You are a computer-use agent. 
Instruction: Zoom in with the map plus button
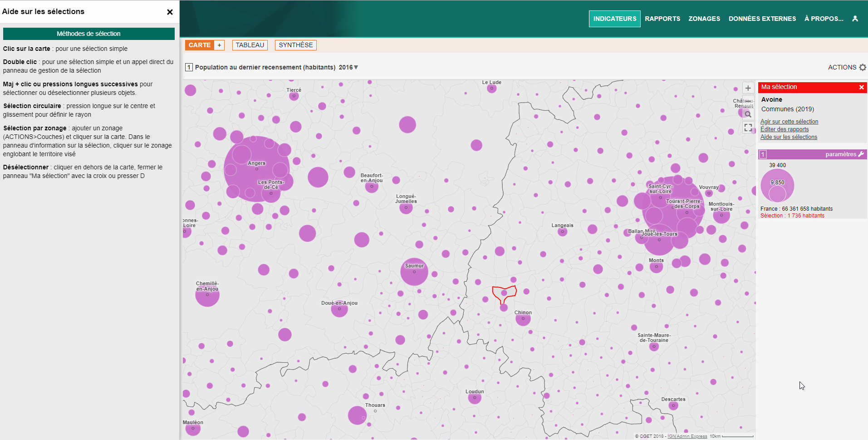tap(748, 88)
